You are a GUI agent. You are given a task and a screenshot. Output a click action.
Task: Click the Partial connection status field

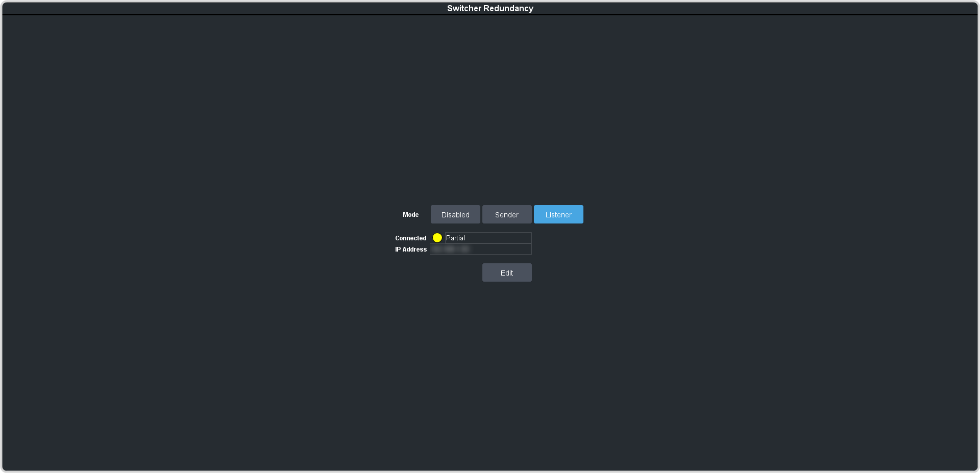click(488, 238)
